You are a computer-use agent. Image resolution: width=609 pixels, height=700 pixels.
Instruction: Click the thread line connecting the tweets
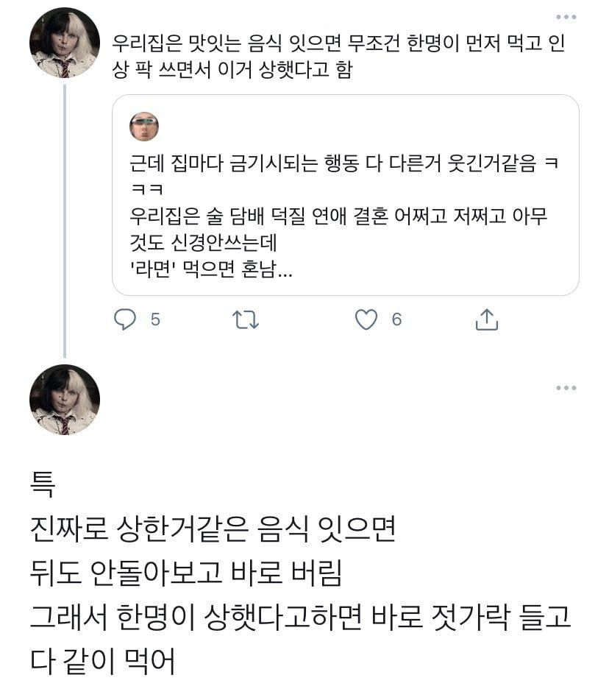(65, 221)
